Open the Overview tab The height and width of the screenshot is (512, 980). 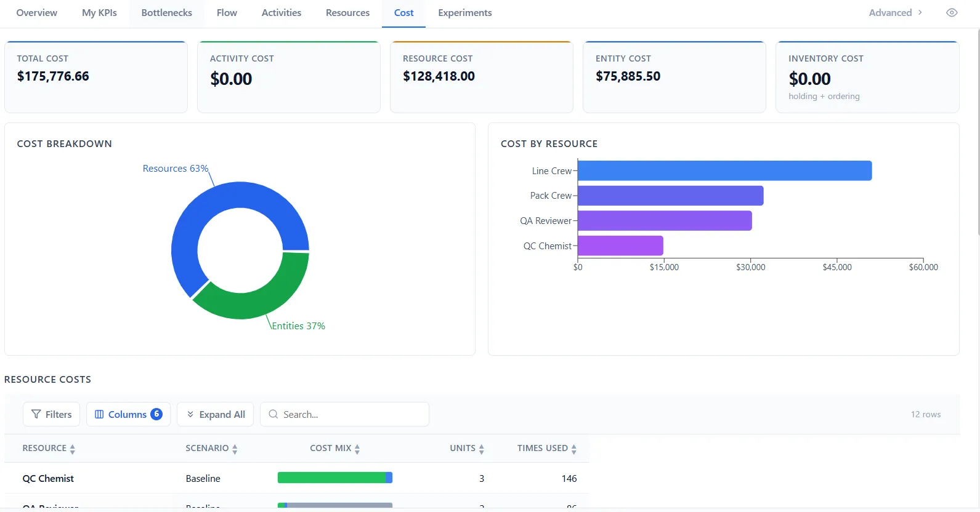[x=37, y=13]
